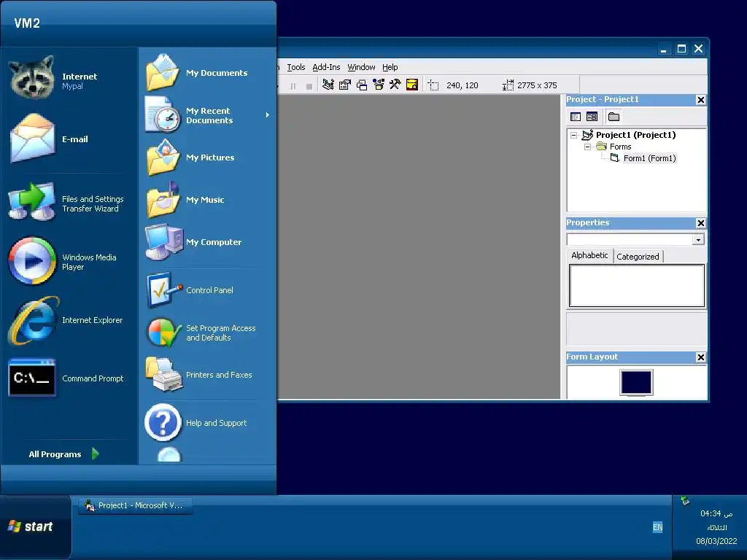Click the form preview in Form Layout
The width and height of the screenshot is (747, 560).
(x=636, y=382)
